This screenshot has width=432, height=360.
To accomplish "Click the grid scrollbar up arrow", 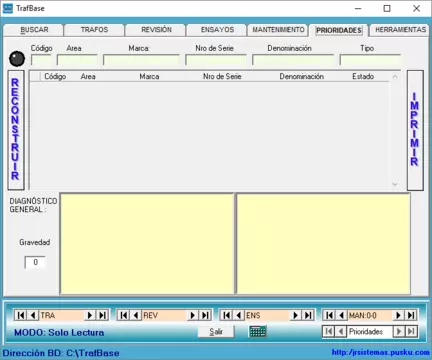I will (395, 77).
